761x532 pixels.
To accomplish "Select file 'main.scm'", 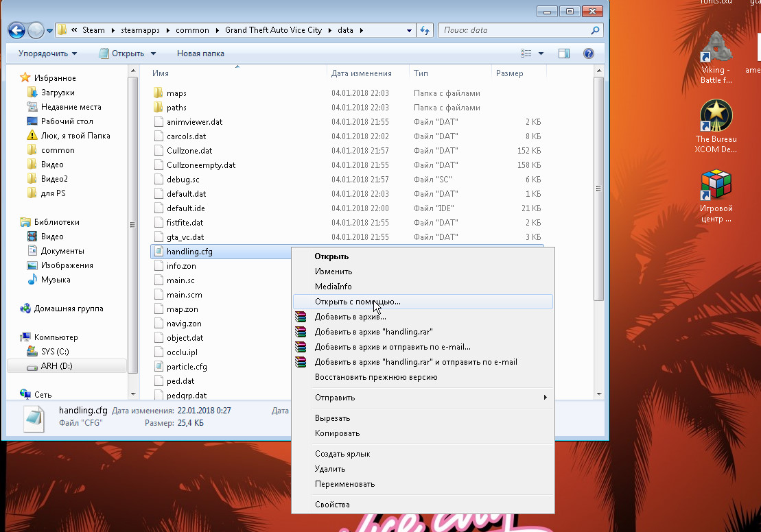I will pyautogui.click(x=185, y=294).
